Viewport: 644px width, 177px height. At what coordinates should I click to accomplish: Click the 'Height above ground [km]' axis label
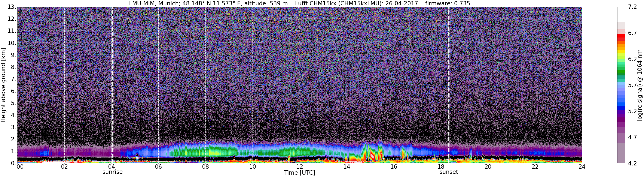pos(3,85)
